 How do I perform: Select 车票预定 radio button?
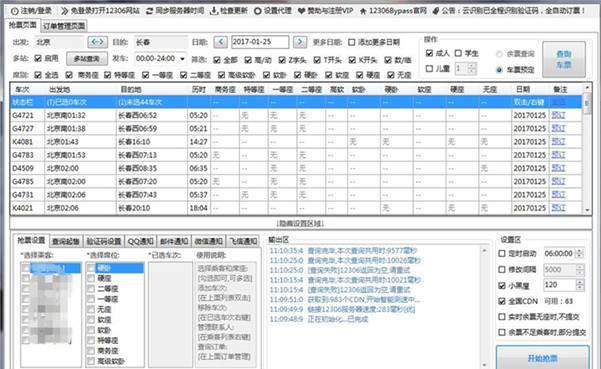[x=499, y=70]
